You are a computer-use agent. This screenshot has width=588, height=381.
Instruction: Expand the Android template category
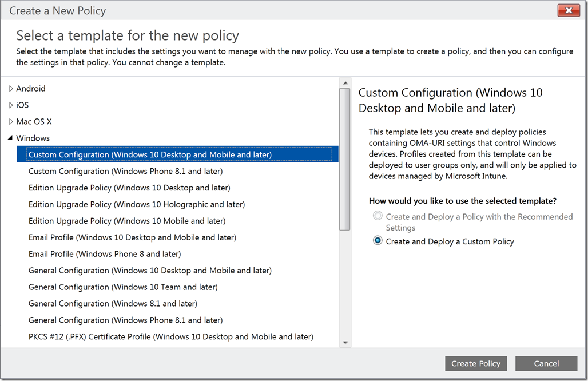pyautogui.click(x=11, y=89)
